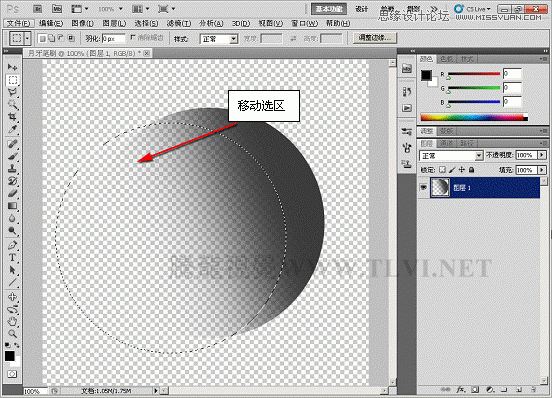Viewport: 552px width, 398px height.
Task: Choose Add to Selection mode
Action: click(52, 38)
